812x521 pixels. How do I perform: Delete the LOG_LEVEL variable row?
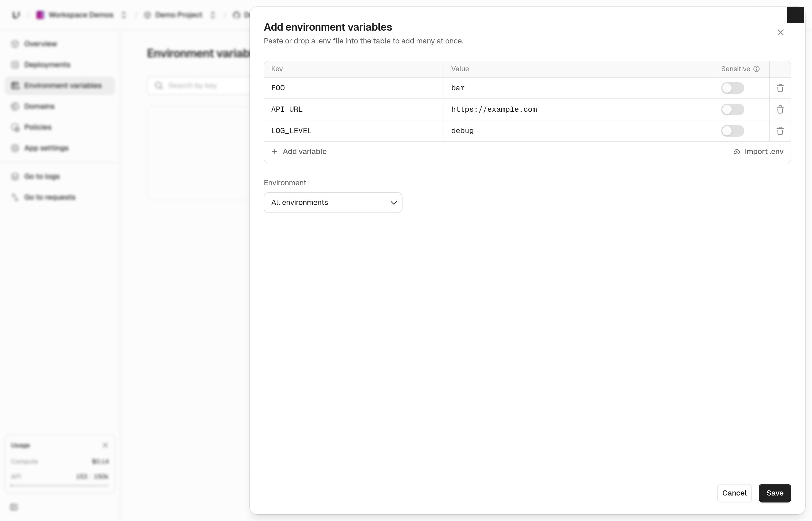(x=780, y=131)
